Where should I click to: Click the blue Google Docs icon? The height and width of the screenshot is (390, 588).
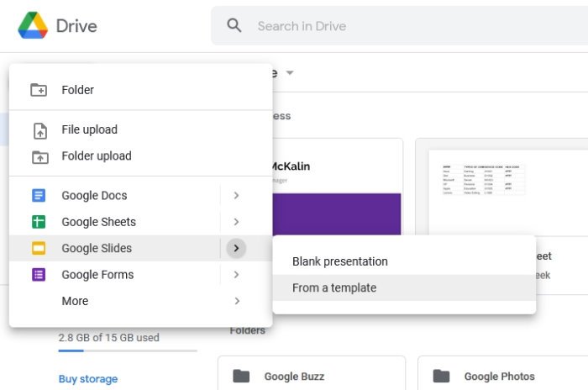click(39, 196)
